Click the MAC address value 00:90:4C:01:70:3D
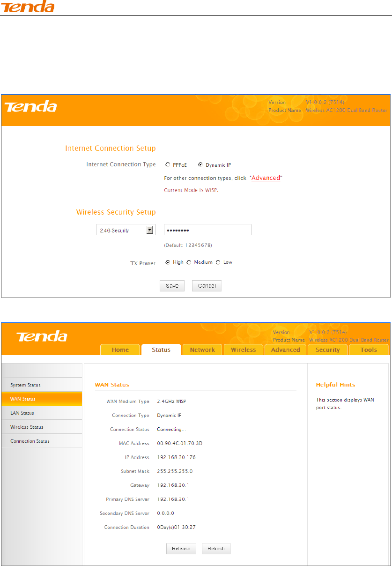 180,443
